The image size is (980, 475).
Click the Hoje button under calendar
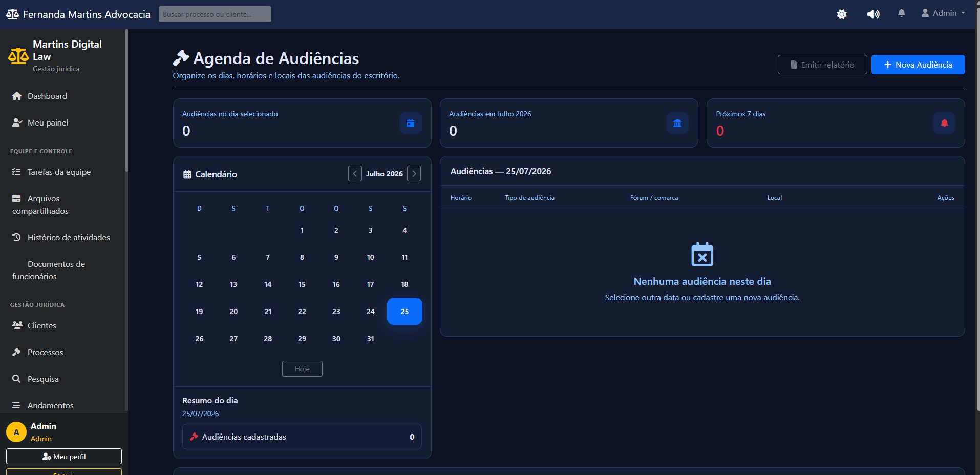click(x=302, y=369)
